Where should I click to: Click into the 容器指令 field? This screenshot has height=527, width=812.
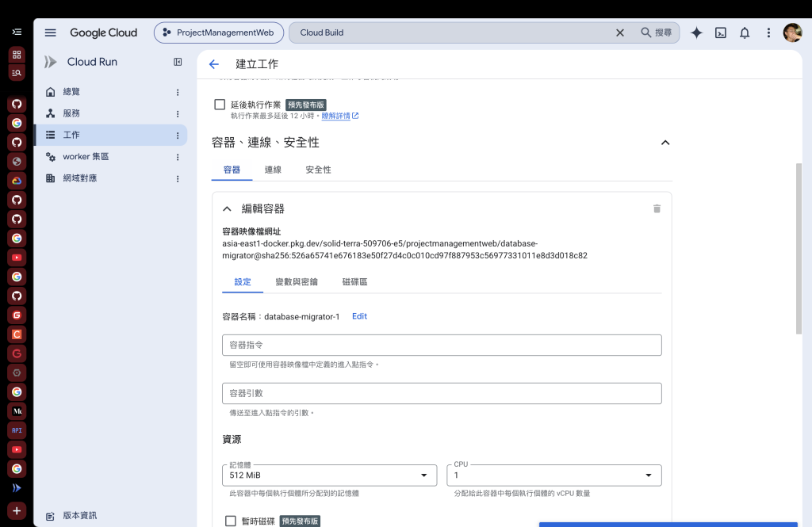pos(442,346)
